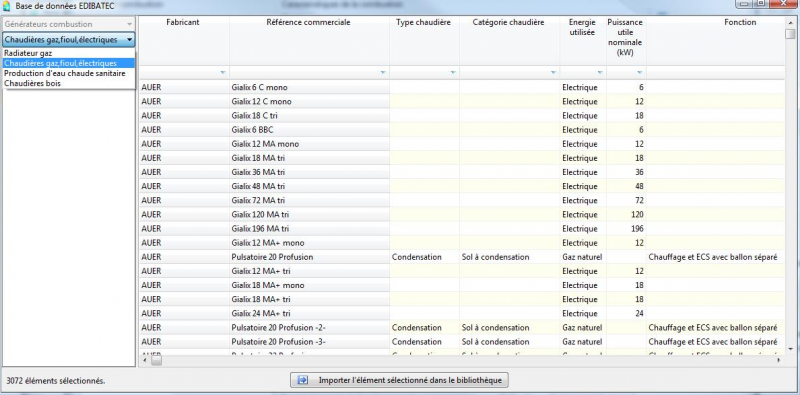Select the Gialix 120 MA tri row
Viewport: 800px width, 395px height.
click(x=461, y=214)
